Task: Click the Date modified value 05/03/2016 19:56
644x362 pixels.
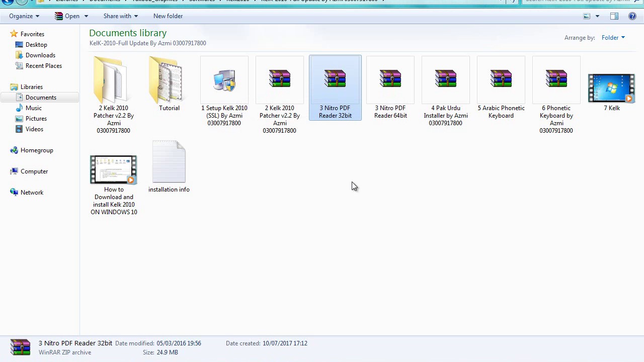Action: coord(179,343)
